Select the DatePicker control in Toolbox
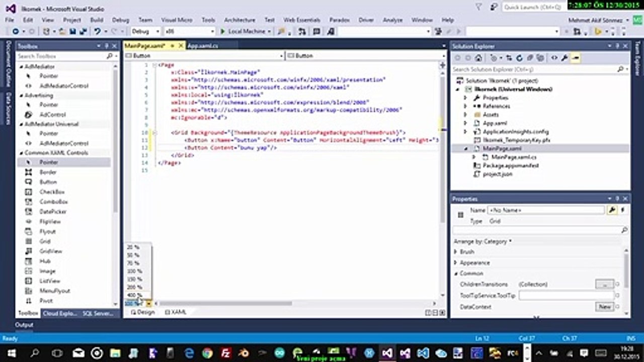The width and height of the screenshot is (644, 362). pos(53,212)
